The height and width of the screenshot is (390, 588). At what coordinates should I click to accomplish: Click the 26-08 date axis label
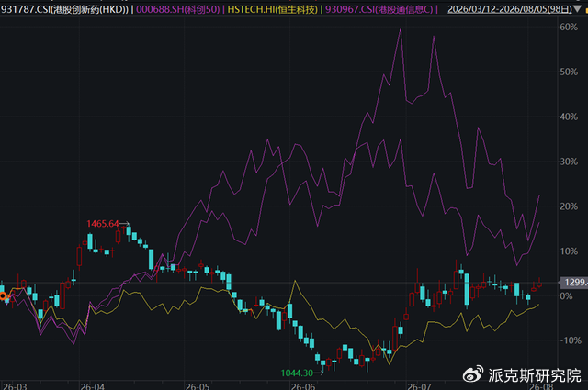541,386
